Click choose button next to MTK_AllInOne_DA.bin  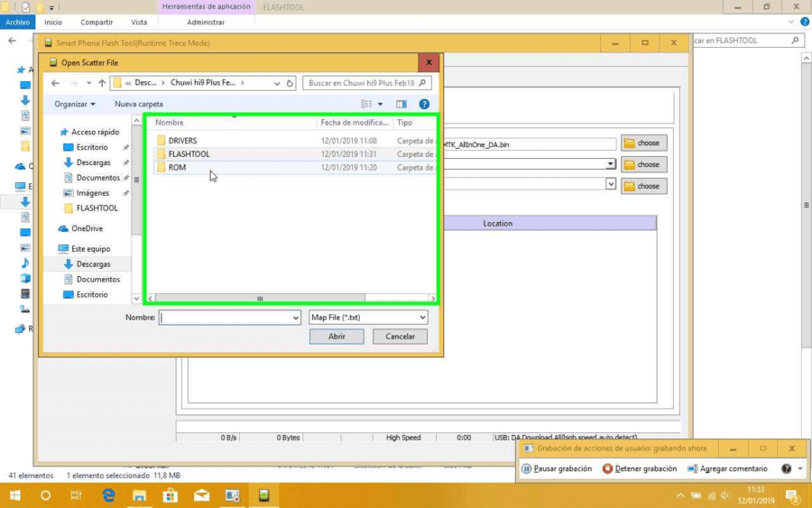[643, 143]
